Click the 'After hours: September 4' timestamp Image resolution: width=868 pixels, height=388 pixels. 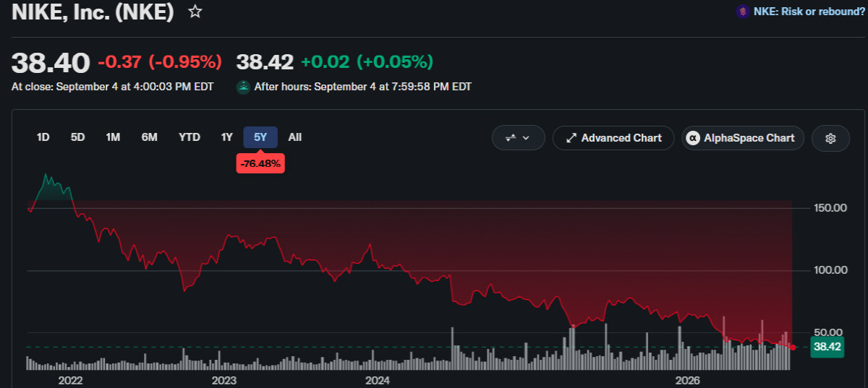[363, 87]
